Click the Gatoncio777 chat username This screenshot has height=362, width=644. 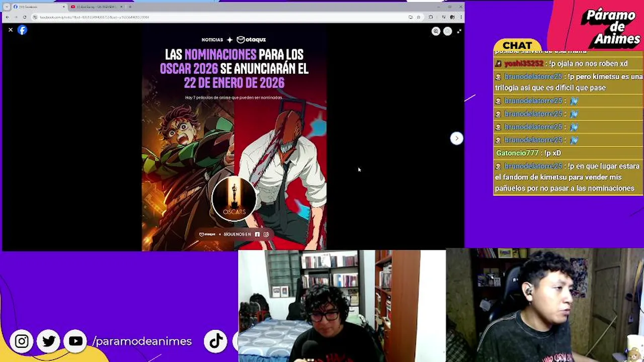517,153
